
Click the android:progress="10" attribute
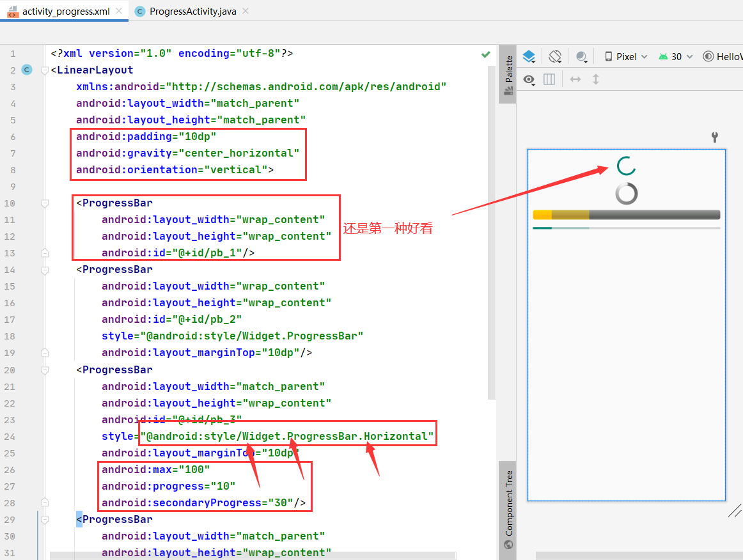[x=168, y=486]
